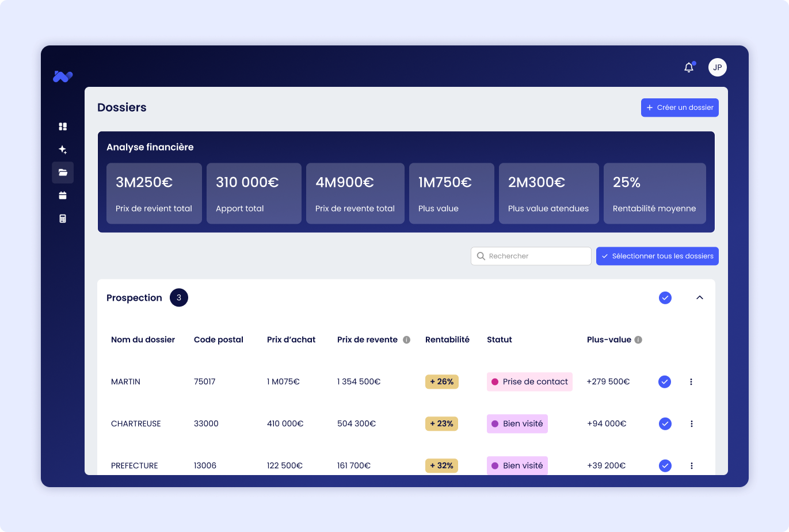Open the calculator icon in sidebar
This screenshot has height=532, width=789.
click(x=63, y=219)
